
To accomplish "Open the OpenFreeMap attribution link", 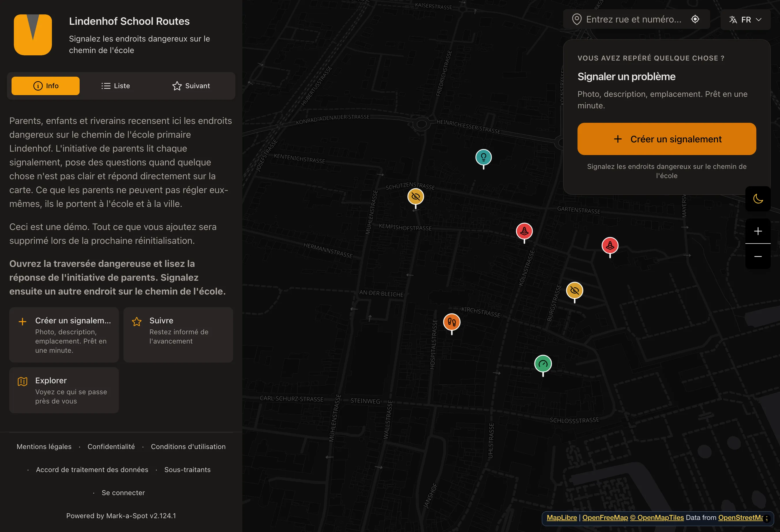I will pyautogui.click(x=605, y=518).
